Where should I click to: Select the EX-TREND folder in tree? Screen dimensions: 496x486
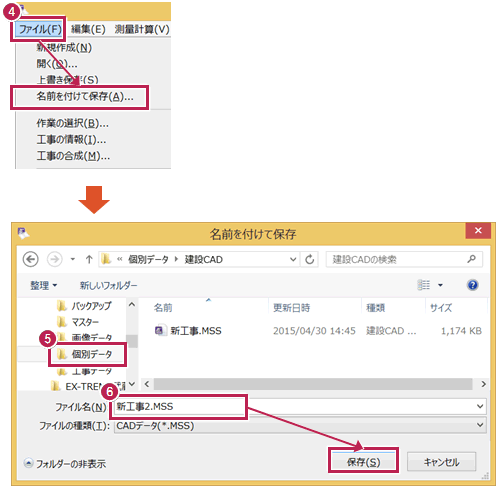(x=88, y=386)
